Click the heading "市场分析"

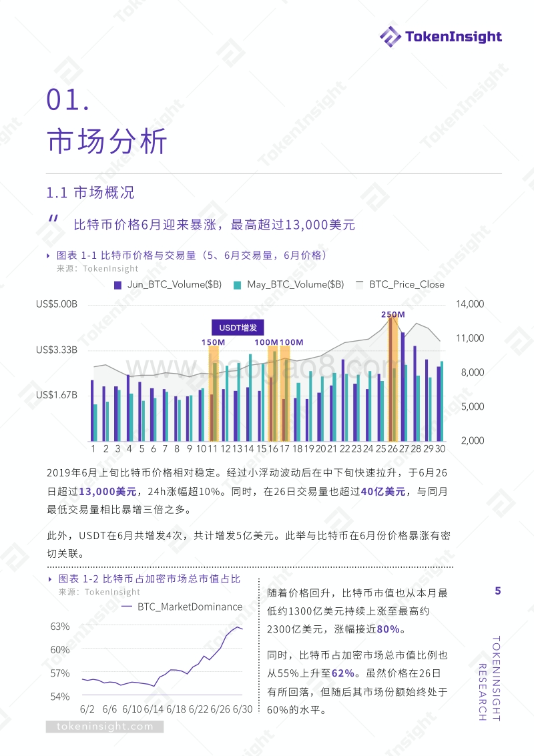107,141
